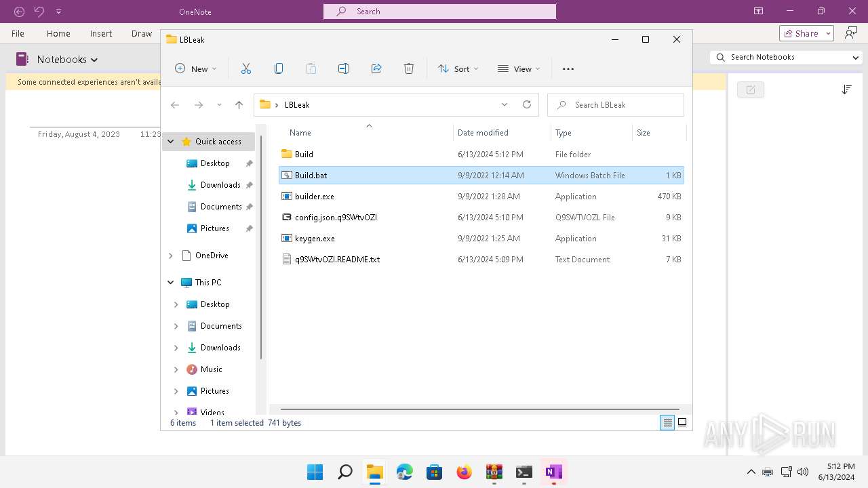Open OneNote Insert tab

[101, 33]
